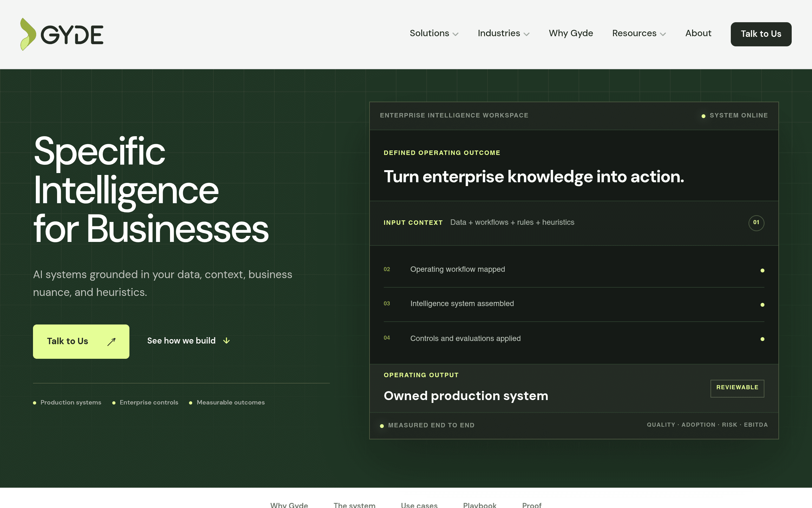Select the Intelligence system assembled row
This screenshot has width=812, height=508.
pos(574,304)
